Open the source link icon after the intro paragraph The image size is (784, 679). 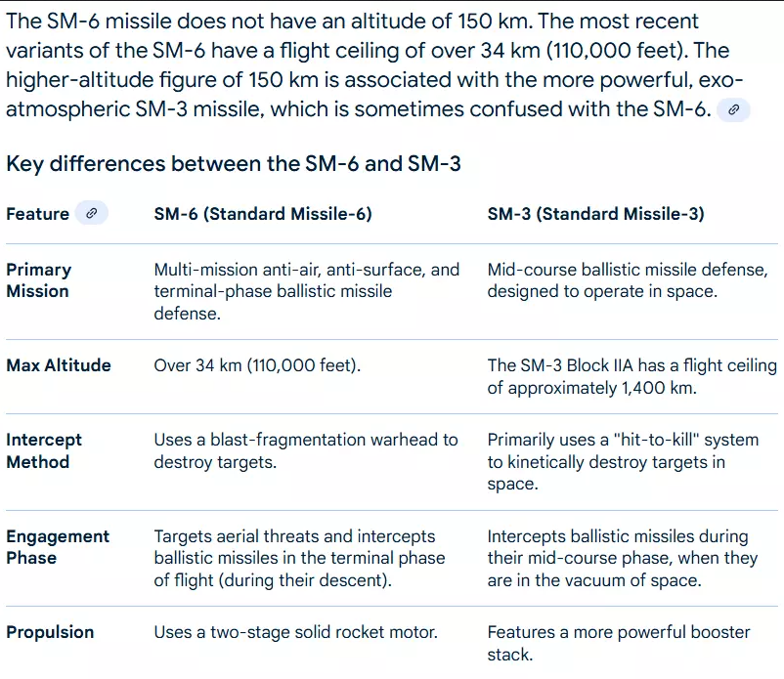(733, 110)
